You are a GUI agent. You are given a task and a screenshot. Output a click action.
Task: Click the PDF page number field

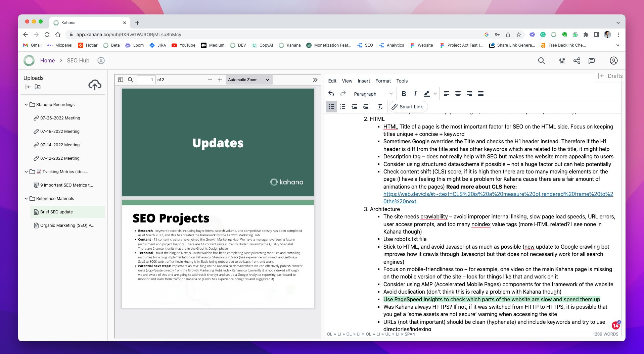point(146,80)
